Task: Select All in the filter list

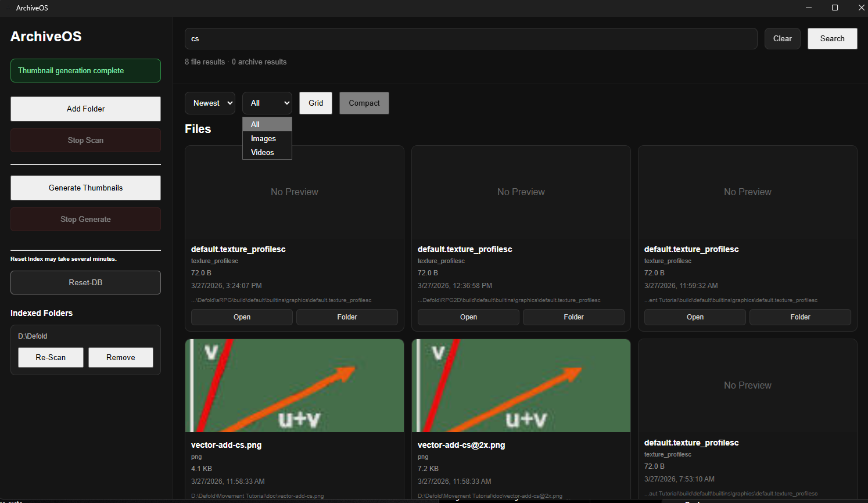Action: click(267, 124)
